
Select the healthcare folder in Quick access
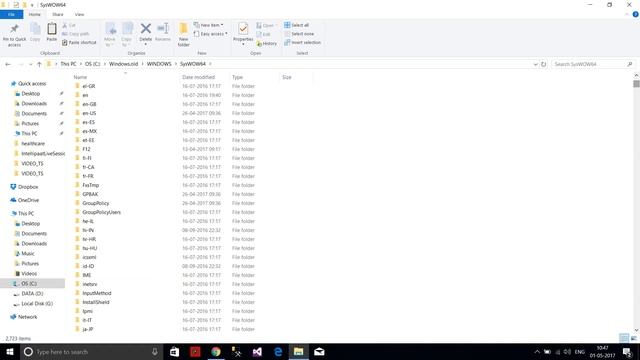point(33,144)
